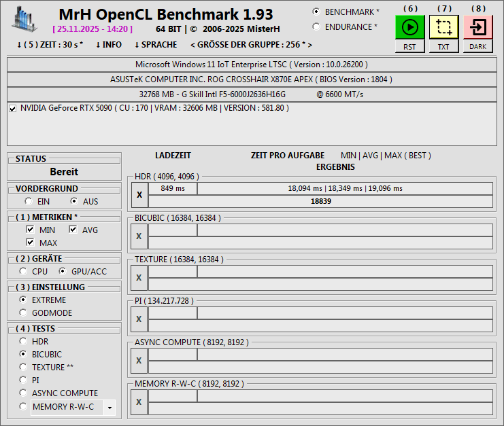Select the MEMORY R-W-C test radio

23,406
